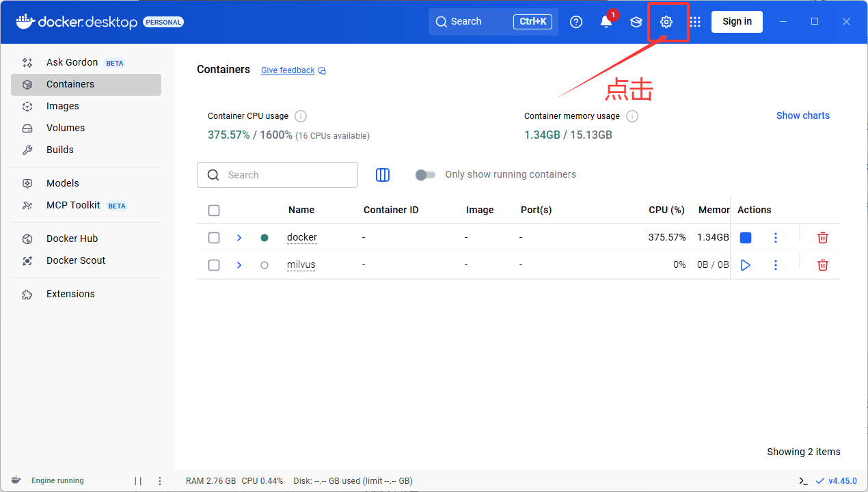Click the whale icon in status bar
868x492 pixels.
pos(16,480)
